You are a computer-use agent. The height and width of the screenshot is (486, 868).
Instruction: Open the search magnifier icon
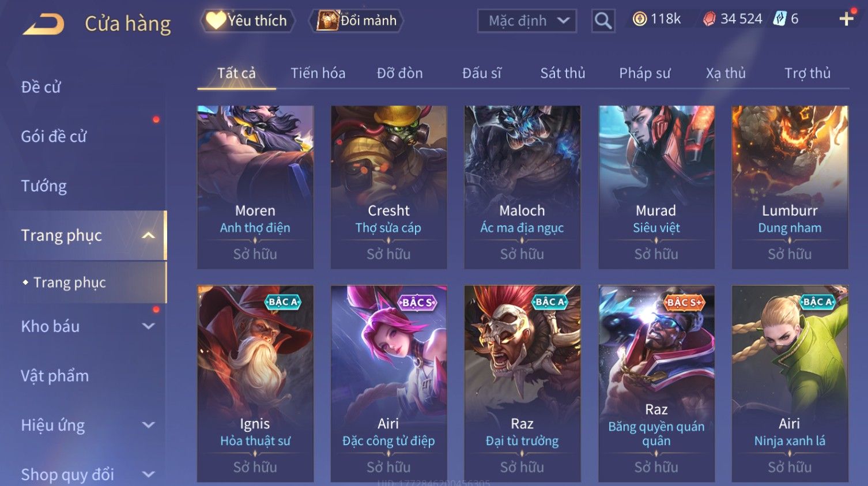603,21
